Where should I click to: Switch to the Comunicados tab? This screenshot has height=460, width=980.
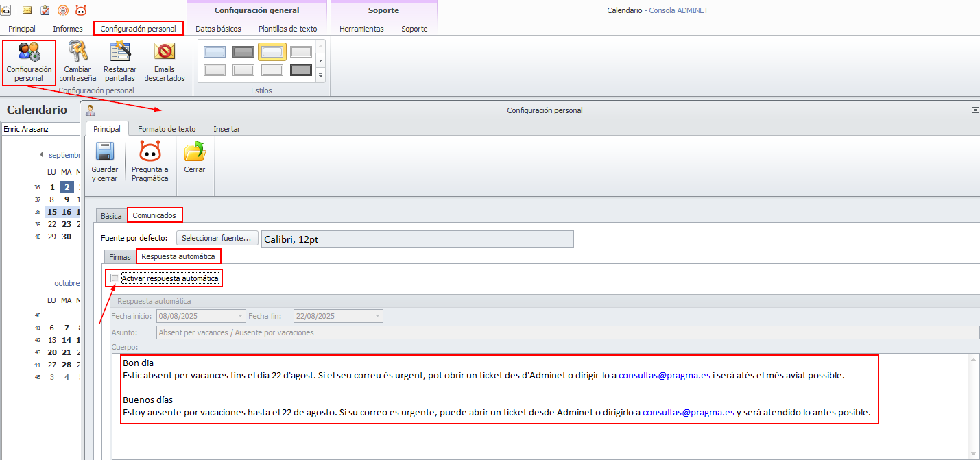click(154, 215)
